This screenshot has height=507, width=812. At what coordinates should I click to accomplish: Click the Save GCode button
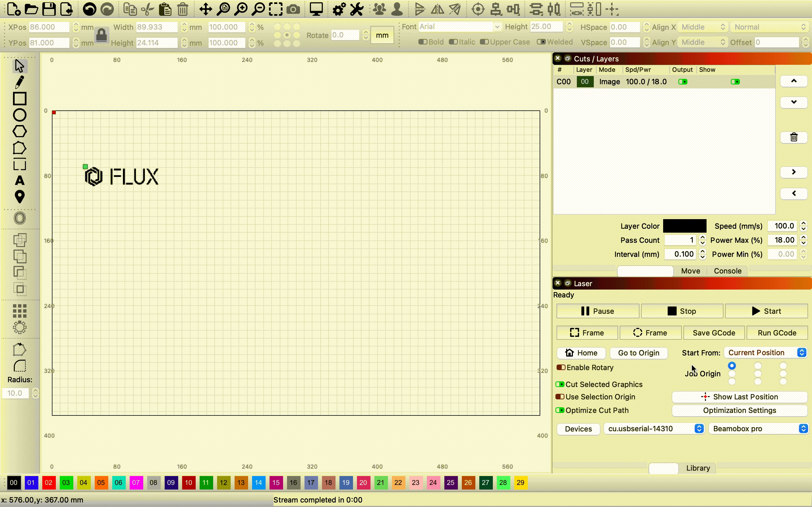[714, 333]
